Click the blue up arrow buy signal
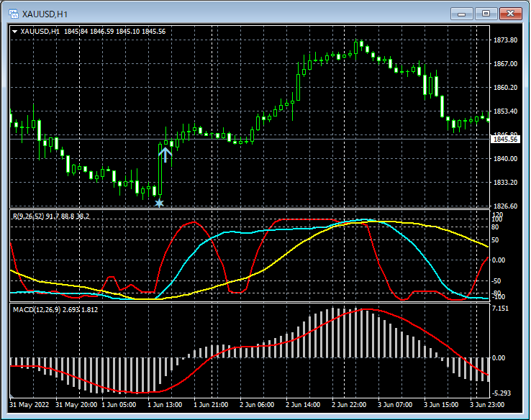 coord(165,154)
